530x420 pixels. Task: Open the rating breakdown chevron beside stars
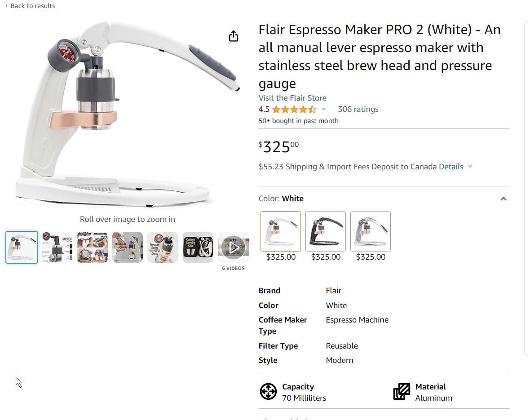click(323, 109)
